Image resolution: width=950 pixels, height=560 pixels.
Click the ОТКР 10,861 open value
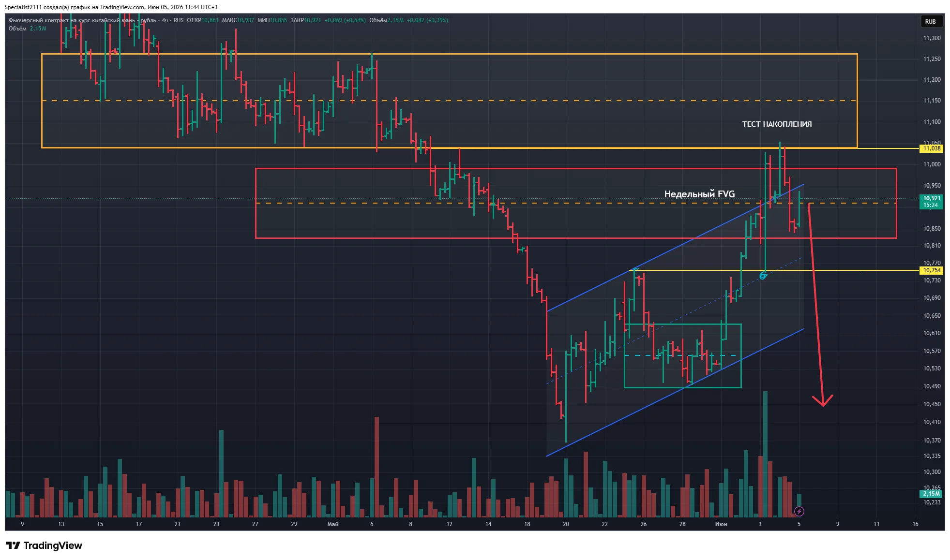tap(203, 20)
